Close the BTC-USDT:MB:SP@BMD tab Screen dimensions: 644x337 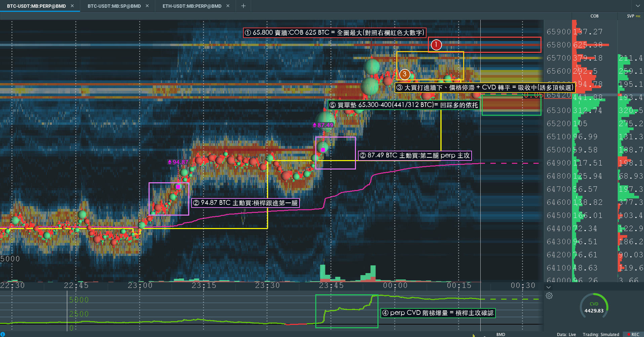point(147,6)
